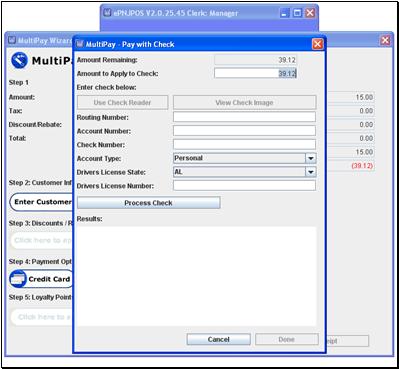
Task: Maximize the ePNJPOS main window
Action: pyautogui.click(x=297, y=13)
